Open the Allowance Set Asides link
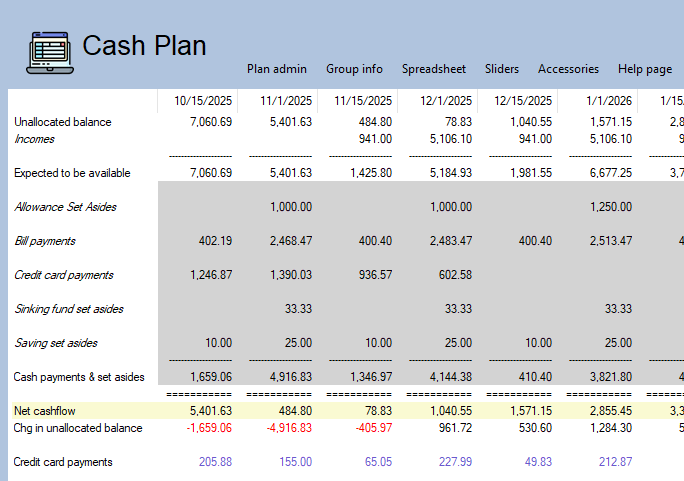The height and width of the screenshot is (481, 684). click(65, 207)
